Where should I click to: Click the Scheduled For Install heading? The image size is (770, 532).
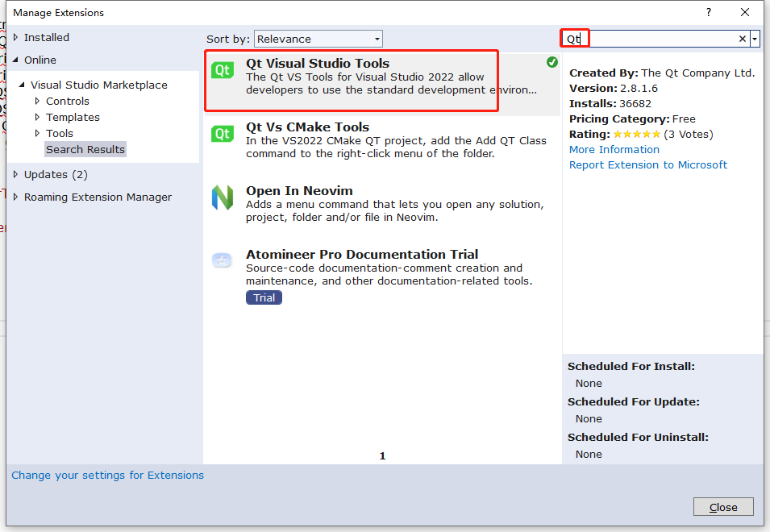(631, 366)
